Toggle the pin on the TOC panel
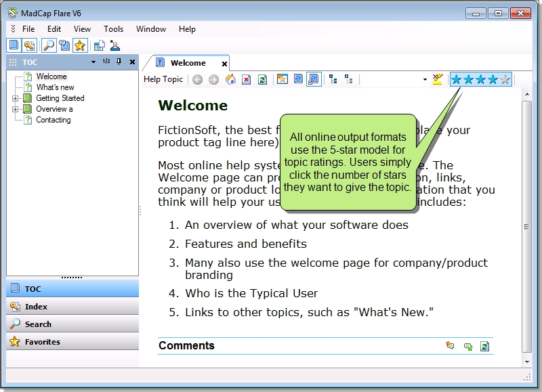The image size is (542, 392). 119,62
